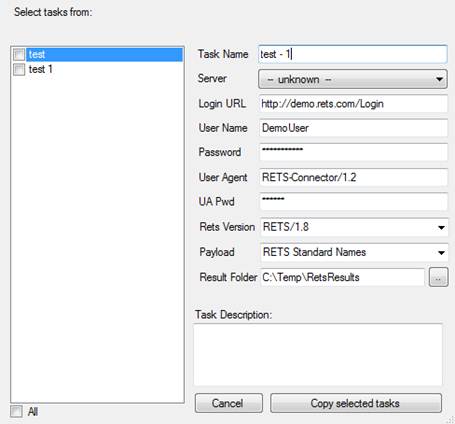Click the window resize grip corner
The height and width of the screenshot is (424, 455).
[451, 420]
